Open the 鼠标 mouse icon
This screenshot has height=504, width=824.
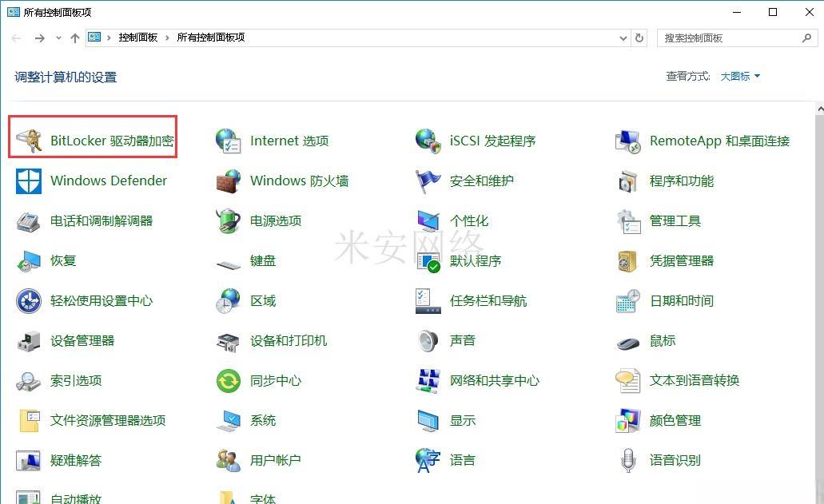(x=628, y=343)
